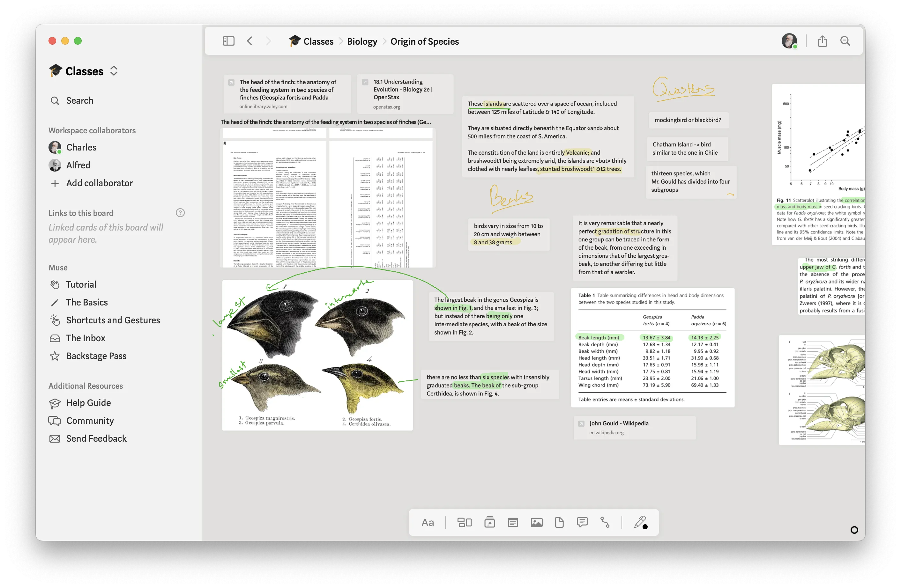The width and height of the screenshot is (901, 588).
Task: Click the black ink color dot
Action: coord(645,526)
